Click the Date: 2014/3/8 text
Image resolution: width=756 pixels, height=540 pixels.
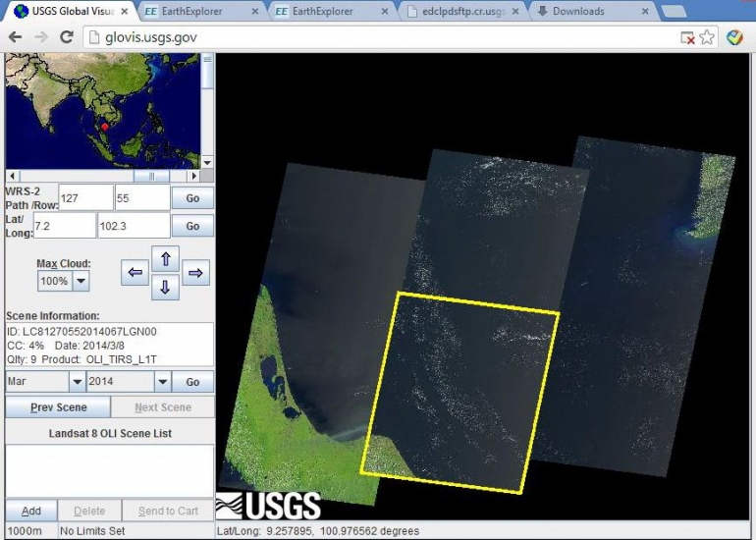pos(89,346)
